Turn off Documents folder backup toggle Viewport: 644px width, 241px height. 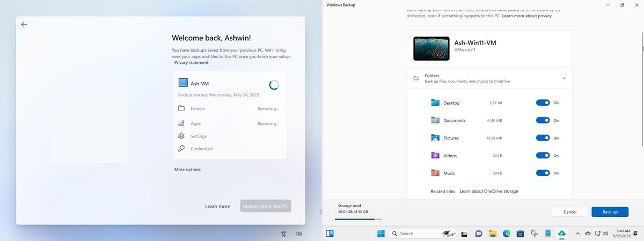pos(543,120)
